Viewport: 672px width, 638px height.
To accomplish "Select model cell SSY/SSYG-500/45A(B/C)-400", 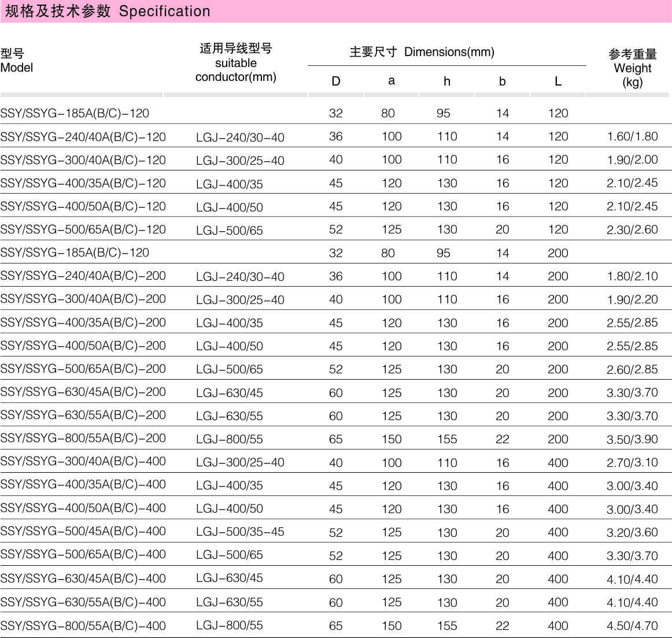I will [x=83, y=531].
